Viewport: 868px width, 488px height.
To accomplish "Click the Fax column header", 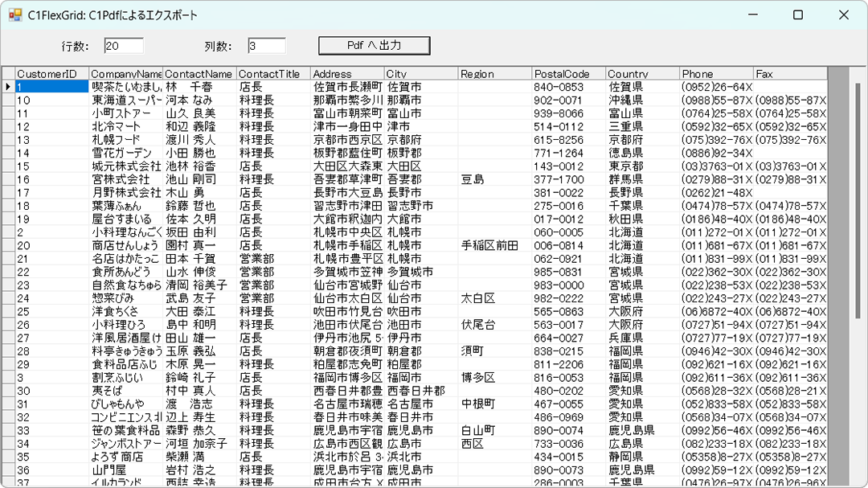I will click(x=791, y=74).
